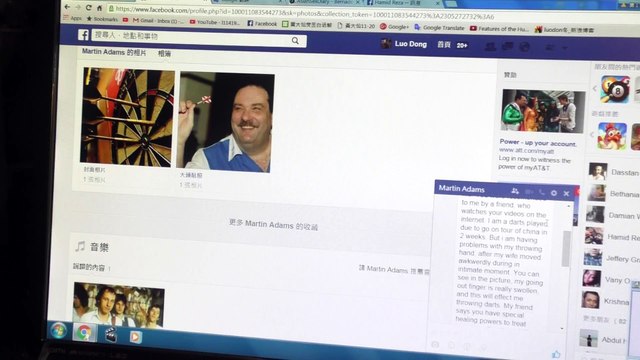Open the messages icon in the blue bar
Image resolution: width=640 pixels, height=360 pixels.
point(507,47)
